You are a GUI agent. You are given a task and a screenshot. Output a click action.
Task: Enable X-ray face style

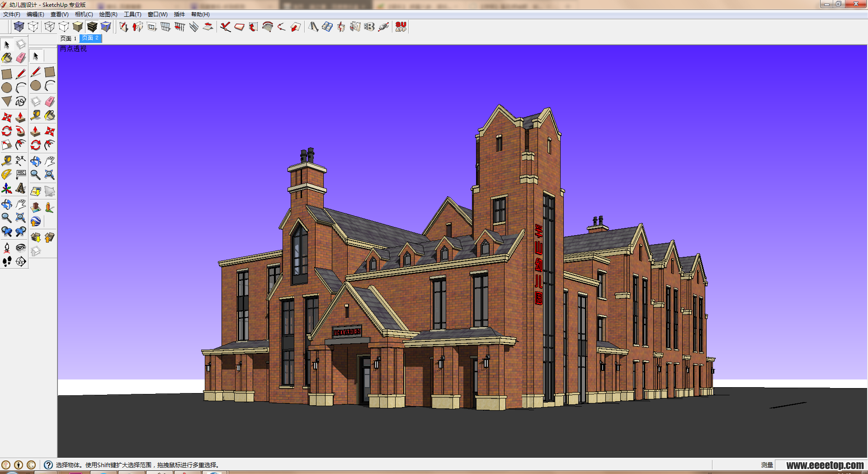[x=19, y=27]
